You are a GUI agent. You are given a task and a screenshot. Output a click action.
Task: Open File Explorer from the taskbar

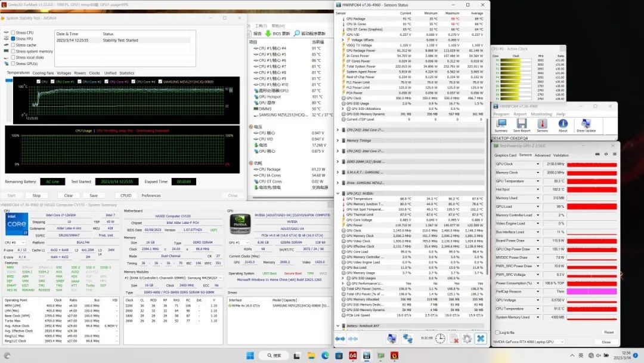[311, 356]
